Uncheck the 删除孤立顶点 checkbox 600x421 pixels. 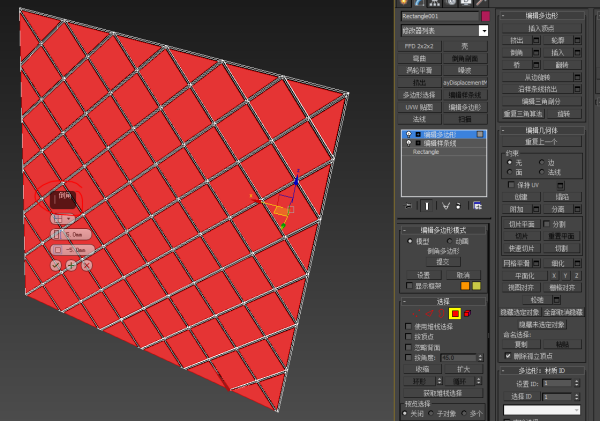[x=508, y=354]
